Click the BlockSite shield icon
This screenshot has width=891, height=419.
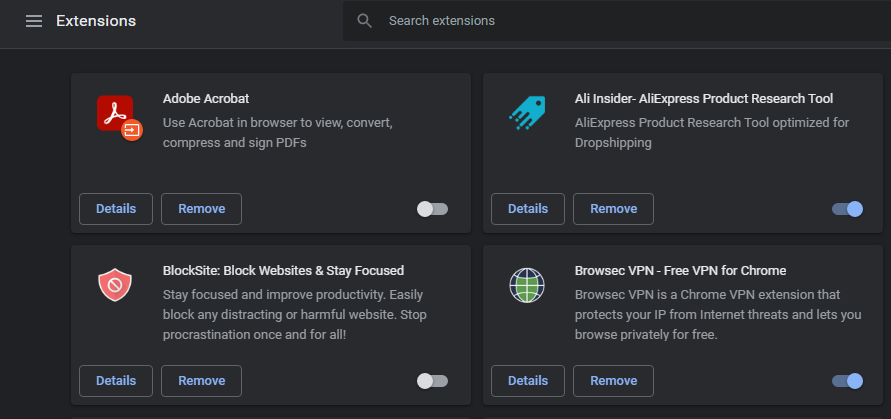[115, 286]
